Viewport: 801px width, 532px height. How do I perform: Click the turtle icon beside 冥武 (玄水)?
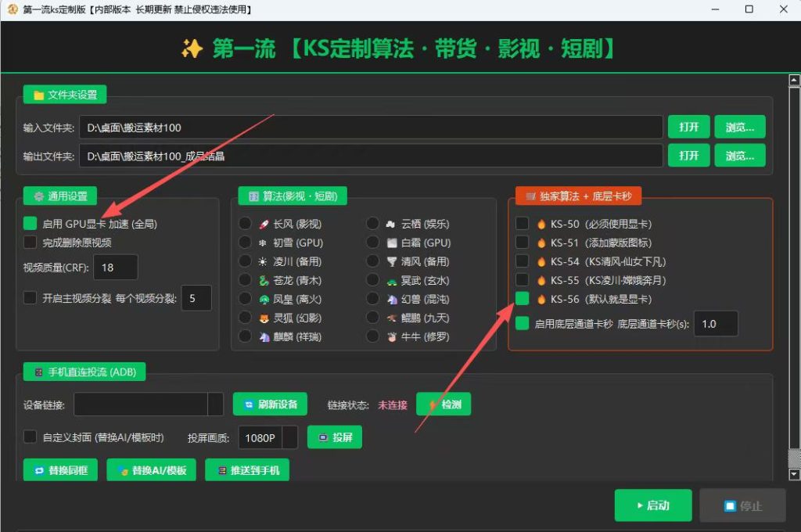[x=391, y=281]
